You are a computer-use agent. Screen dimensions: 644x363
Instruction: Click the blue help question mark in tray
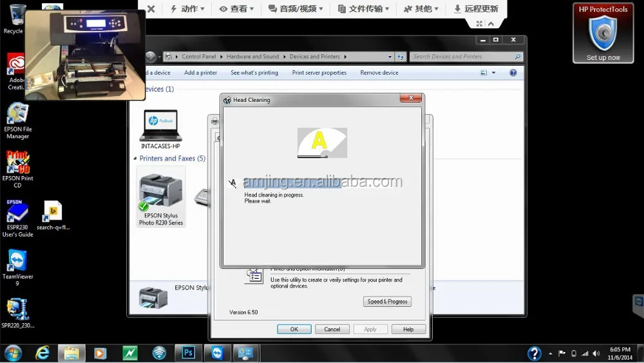pyautogui.click(x=535, y=353)
